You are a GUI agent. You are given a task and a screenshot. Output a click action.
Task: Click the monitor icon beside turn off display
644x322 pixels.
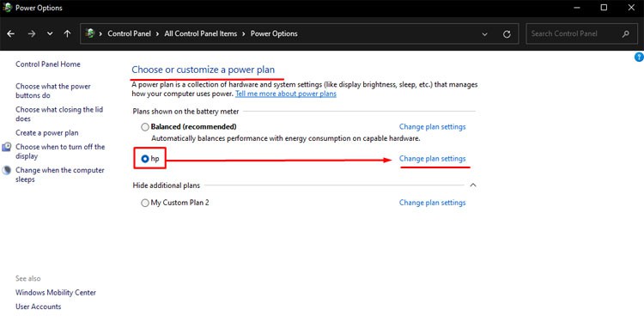7,147
